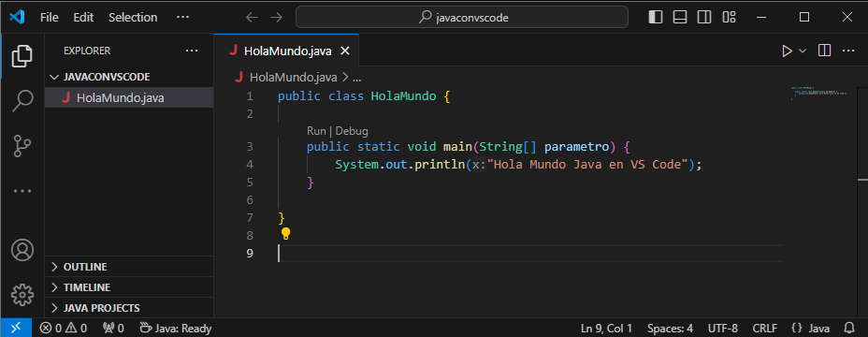Click the class name HolaMundo on line 1

(403, 95)
